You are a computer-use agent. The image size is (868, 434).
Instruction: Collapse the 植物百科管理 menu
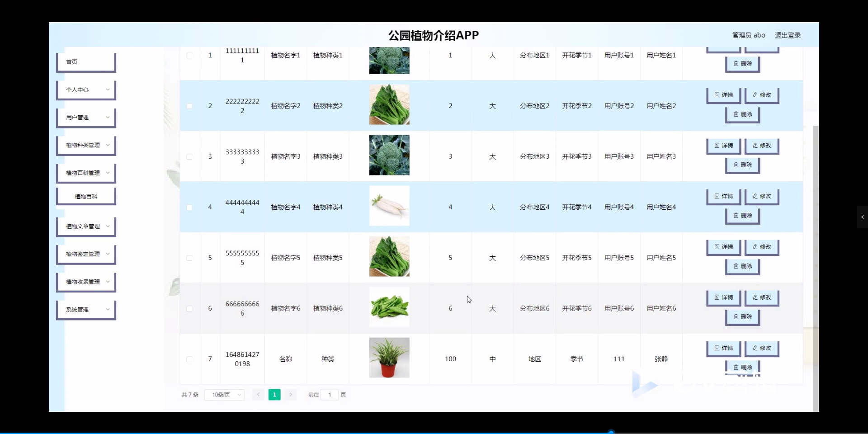(86, 173)
